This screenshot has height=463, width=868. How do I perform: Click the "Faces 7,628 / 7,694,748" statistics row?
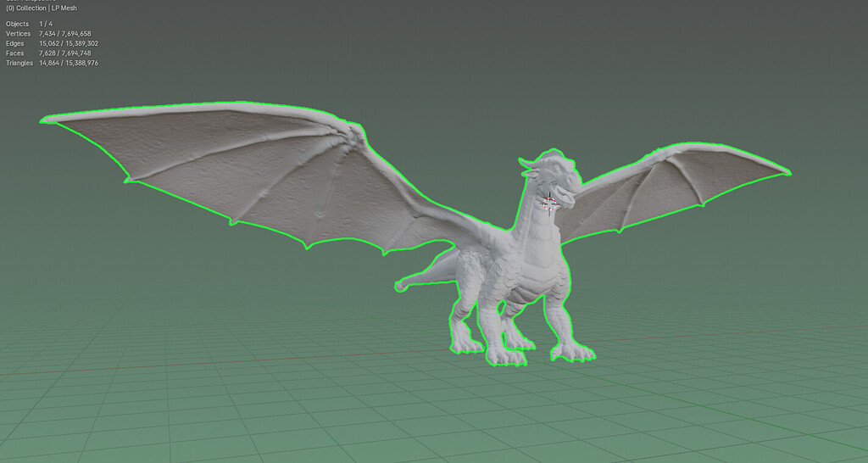[x=48, y=53]
